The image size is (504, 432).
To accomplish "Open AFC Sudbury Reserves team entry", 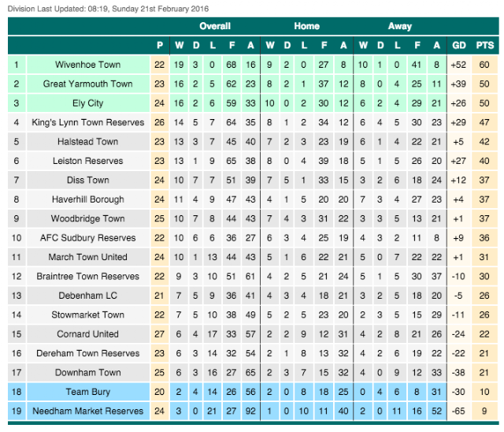I will [x=87, y=238].
